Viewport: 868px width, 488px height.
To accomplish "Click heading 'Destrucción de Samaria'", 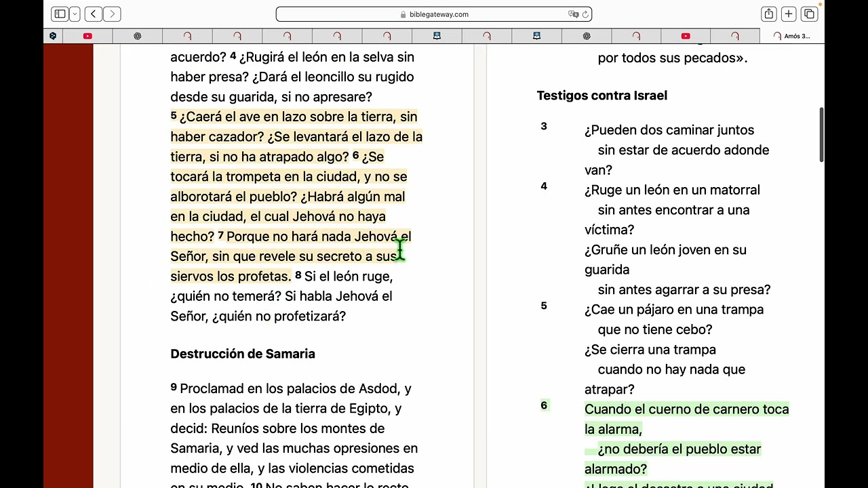I will click(x=243, y=354).
